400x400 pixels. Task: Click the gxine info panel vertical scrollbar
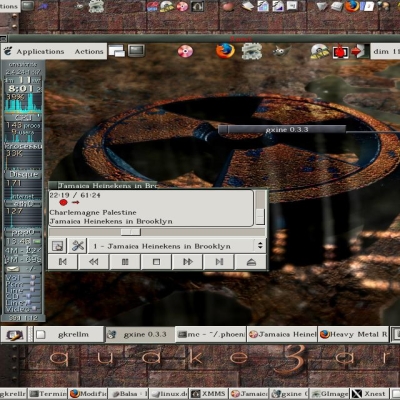click(260, 208)
